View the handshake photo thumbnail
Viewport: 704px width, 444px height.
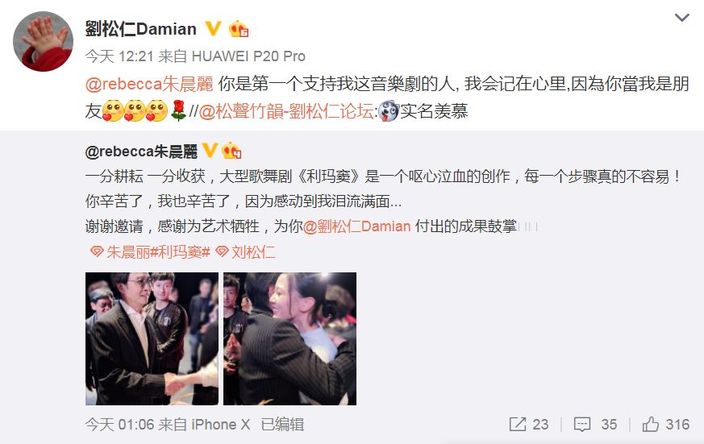(x=152, y=338)
